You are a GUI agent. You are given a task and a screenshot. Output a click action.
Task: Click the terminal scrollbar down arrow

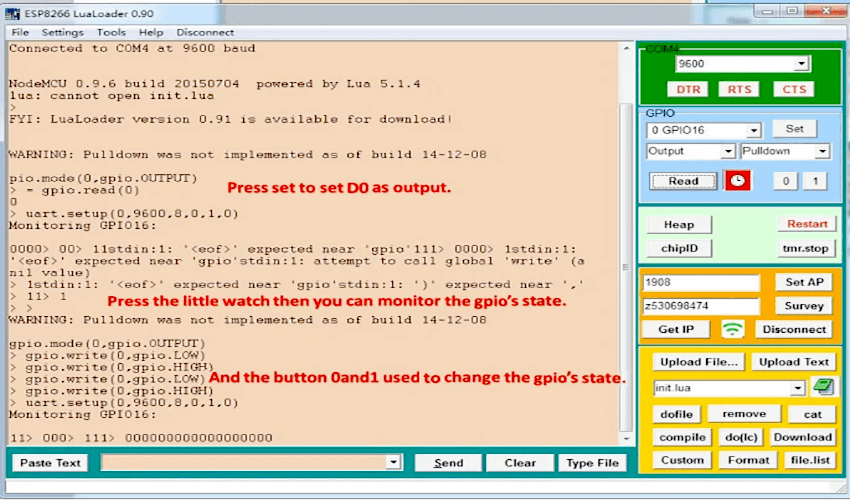click(x=626, y=439)
